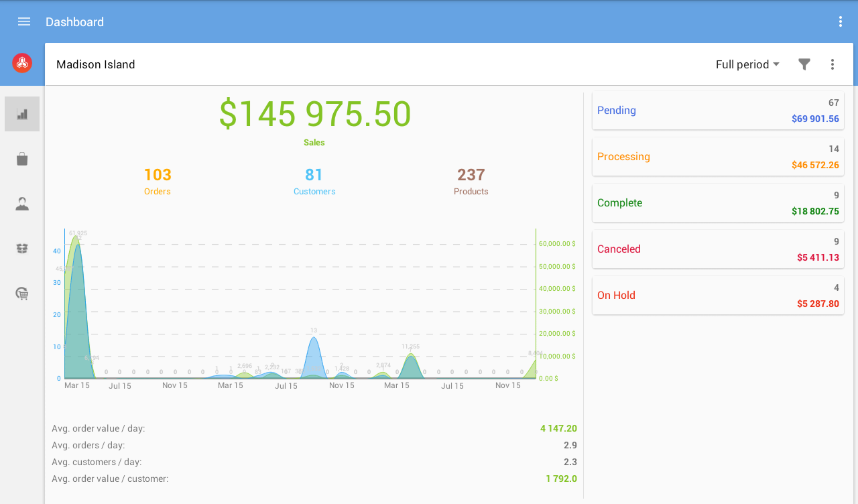Open the On Hold orders card
Screen dimensions: 858x504
[x=718, y=296]
